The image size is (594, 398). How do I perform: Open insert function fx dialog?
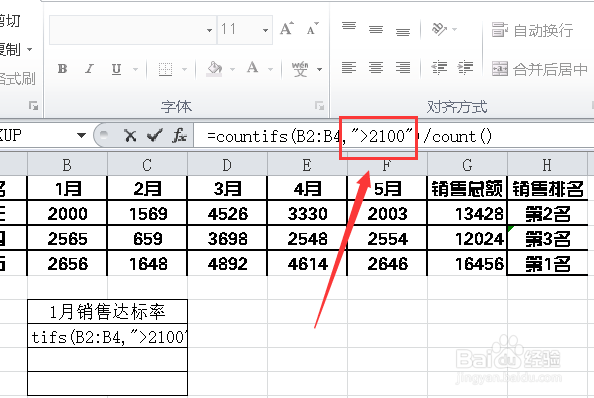[x=180, y=136]
